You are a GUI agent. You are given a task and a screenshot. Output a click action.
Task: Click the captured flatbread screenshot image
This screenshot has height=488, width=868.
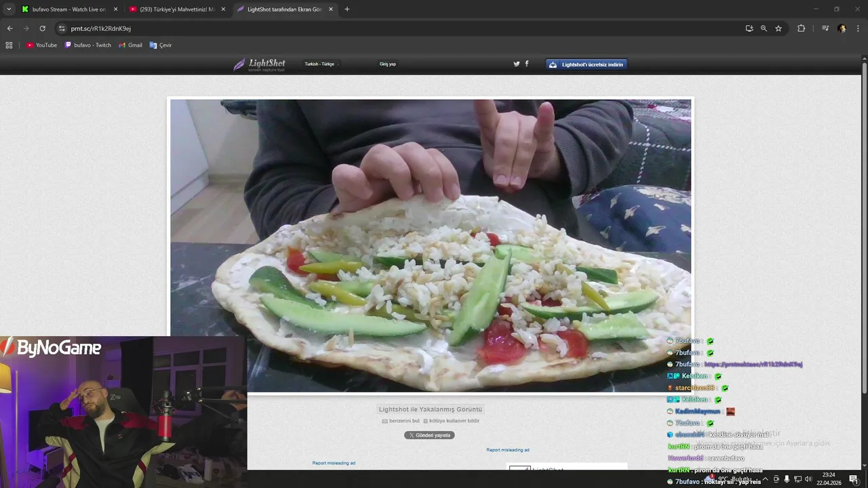coord(431,245)
